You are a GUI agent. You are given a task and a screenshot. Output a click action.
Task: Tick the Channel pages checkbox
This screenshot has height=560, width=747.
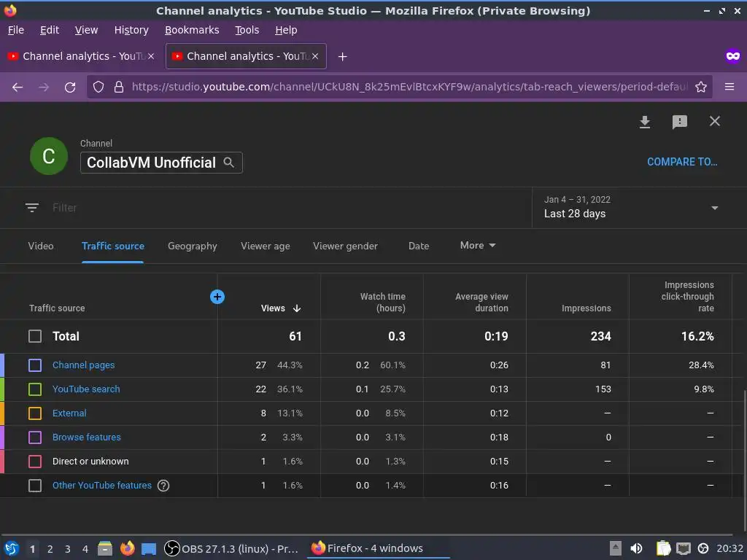[35, 365]
